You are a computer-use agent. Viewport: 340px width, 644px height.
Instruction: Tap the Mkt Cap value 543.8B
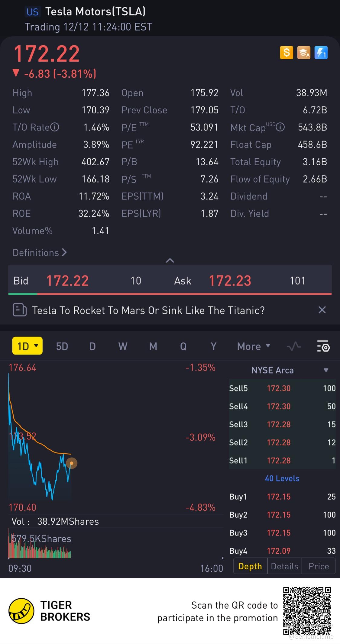point(312,127)
